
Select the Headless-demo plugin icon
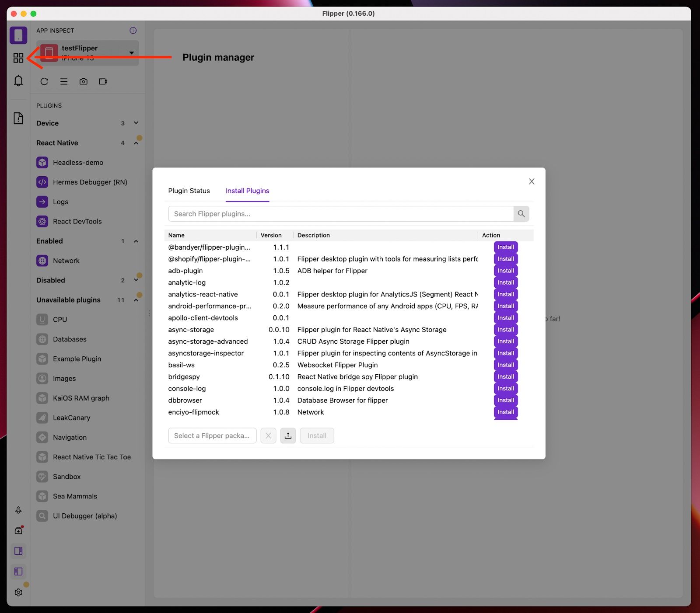[x=42, y=162]
